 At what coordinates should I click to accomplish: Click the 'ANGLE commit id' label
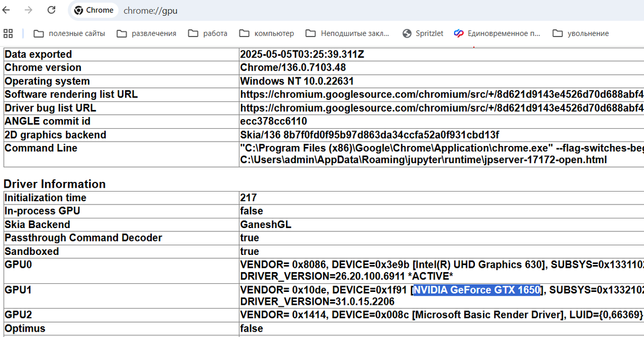(x=47, y=121)
